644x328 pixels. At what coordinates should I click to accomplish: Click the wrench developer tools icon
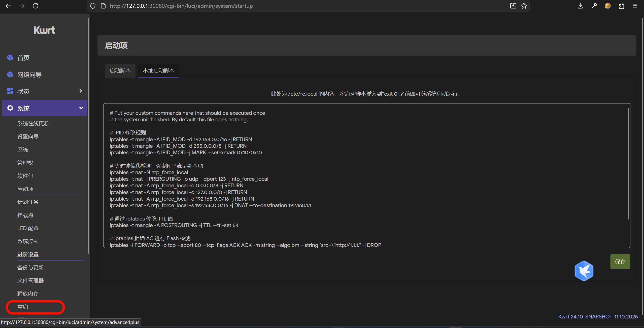click(x=594, y=6)
